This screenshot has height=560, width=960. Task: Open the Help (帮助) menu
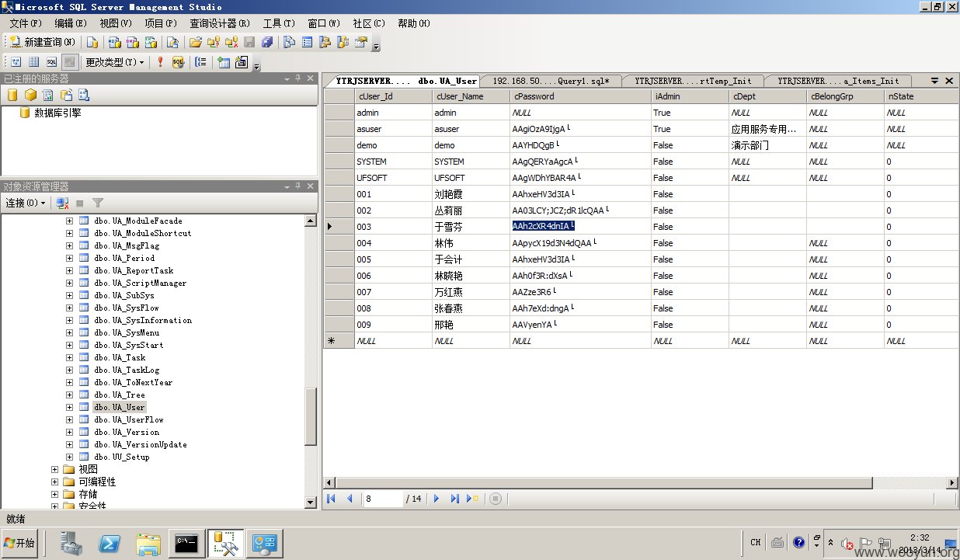(414, 23)
